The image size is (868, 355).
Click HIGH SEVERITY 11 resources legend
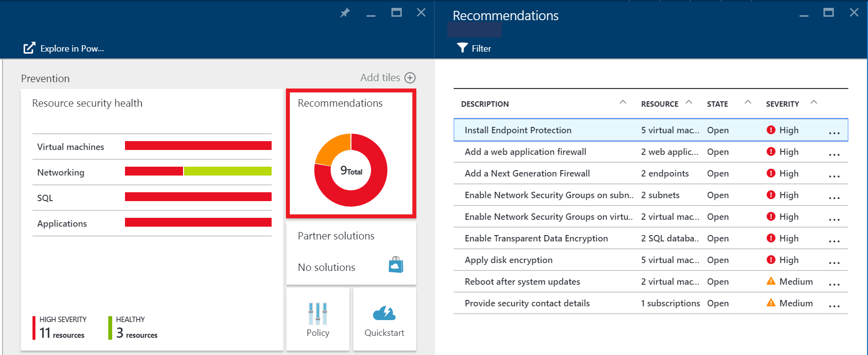(x=60, y=327)
